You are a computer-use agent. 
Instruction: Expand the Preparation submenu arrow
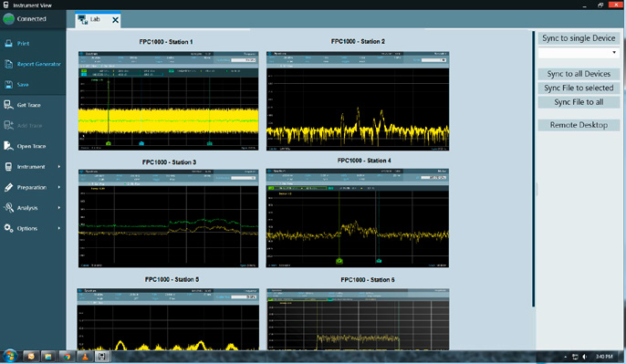pos(59,187)
